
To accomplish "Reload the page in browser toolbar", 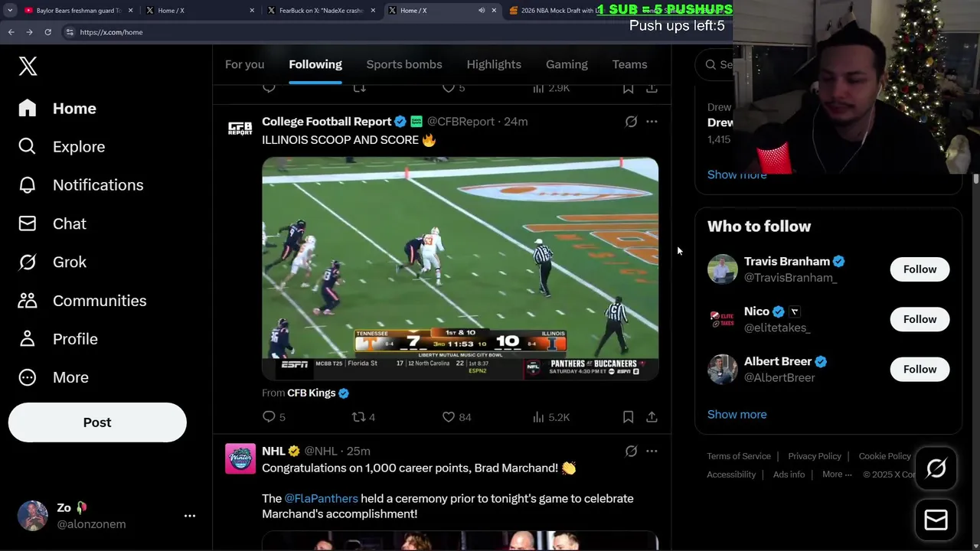I will click(47, 32).
